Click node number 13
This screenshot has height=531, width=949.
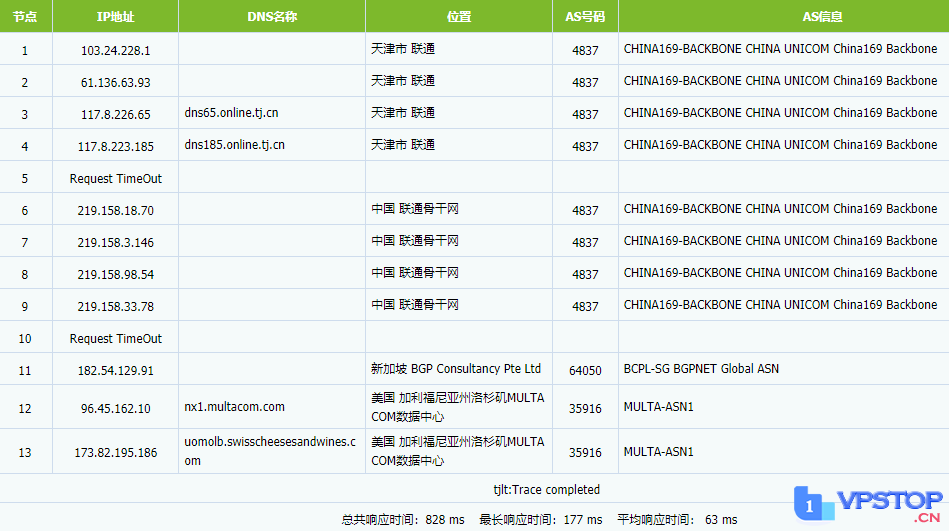click(x=25, y=453)
